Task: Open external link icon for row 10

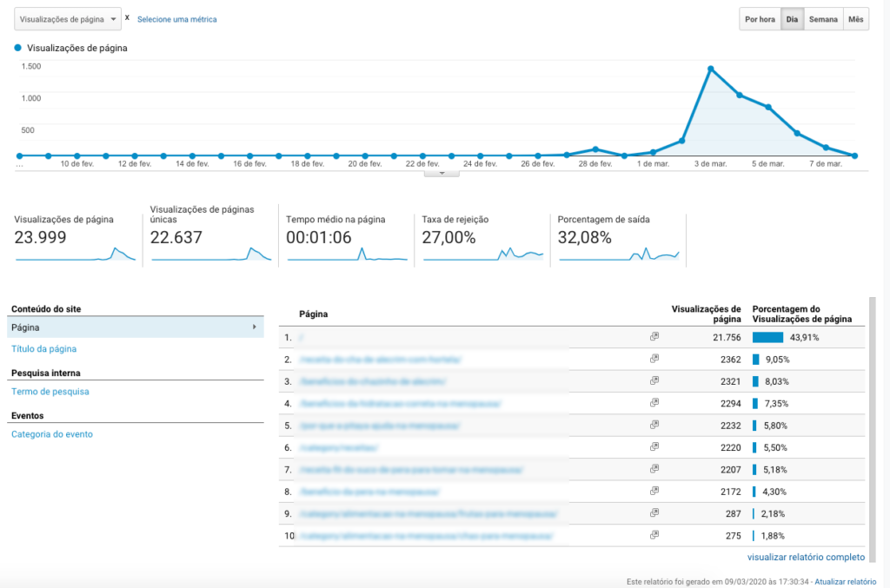Action: 654,535
